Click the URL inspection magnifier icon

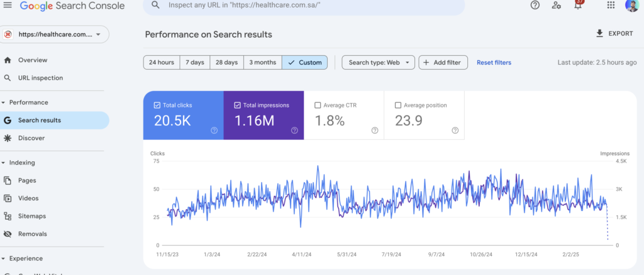coord(7,78)
